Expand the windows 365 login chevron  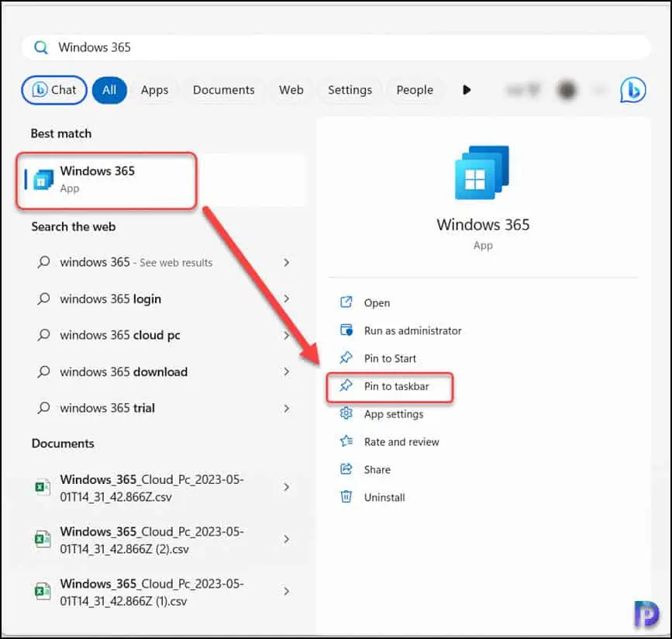[286, 299]
